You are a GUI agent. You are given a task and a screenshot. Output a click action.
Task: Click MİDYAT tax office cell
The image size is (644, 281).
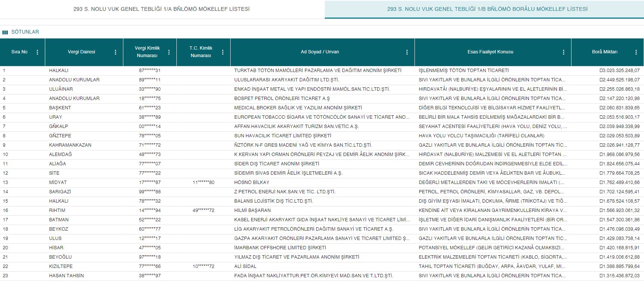[x=58, y=182]
